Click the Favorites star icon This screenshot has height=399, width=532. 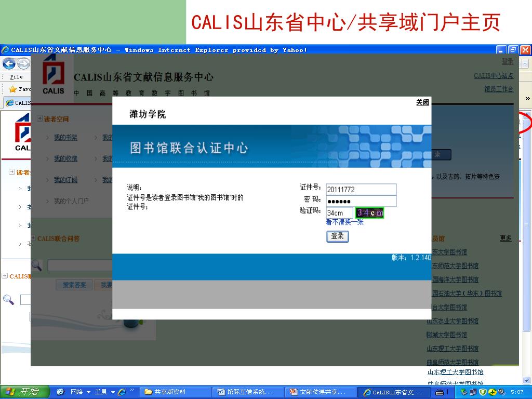13,89
